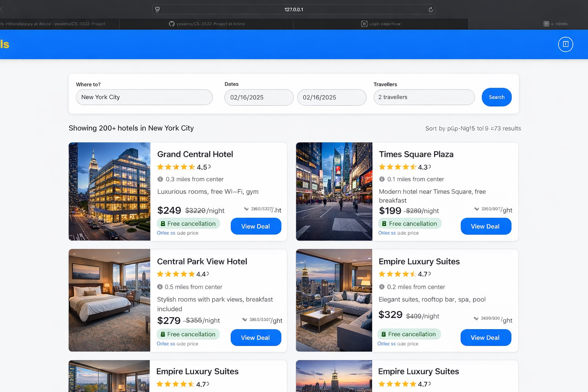The width and height of the screenshot is (588, 392).
Task: Click the reload icon in the address bar
Action: pos(430,9)
